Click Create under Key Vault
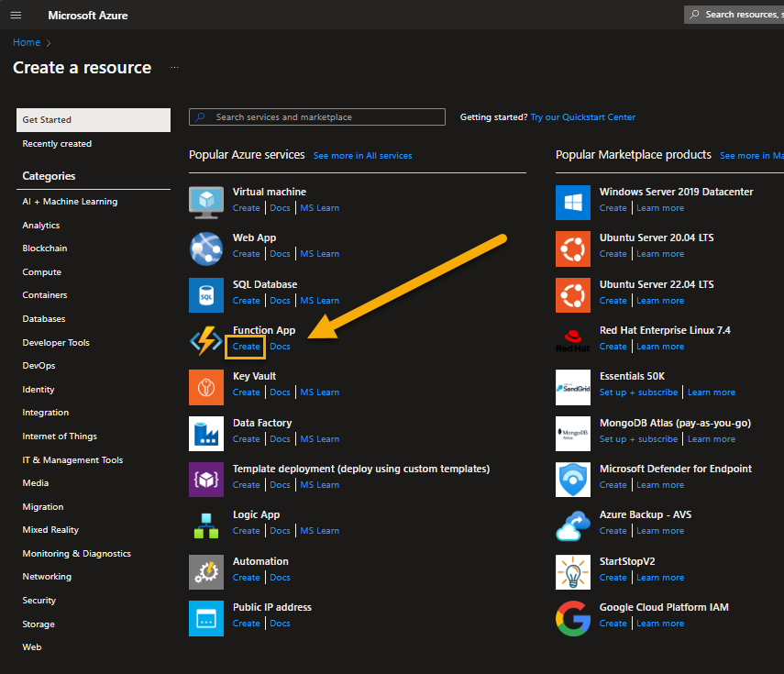The width and height of the screenshot is (784, 674). (x=246, y=392)
